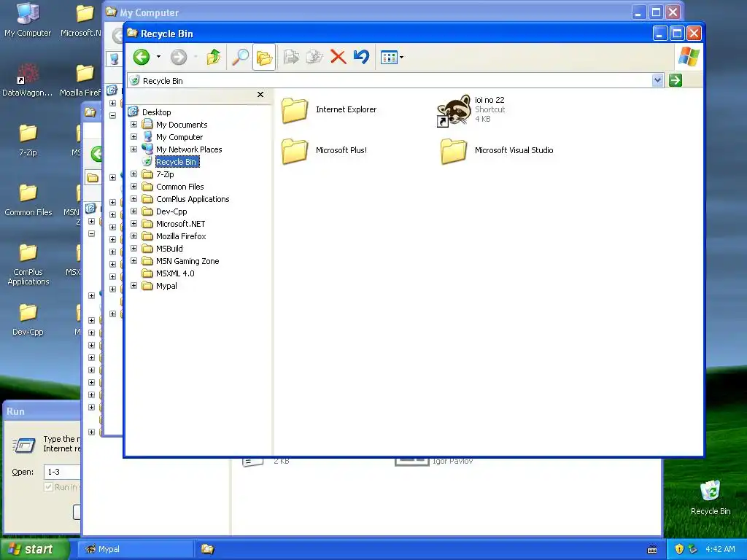
Task: Select the Microsoft Plus! folder item
Action: (x=324, y=150)
